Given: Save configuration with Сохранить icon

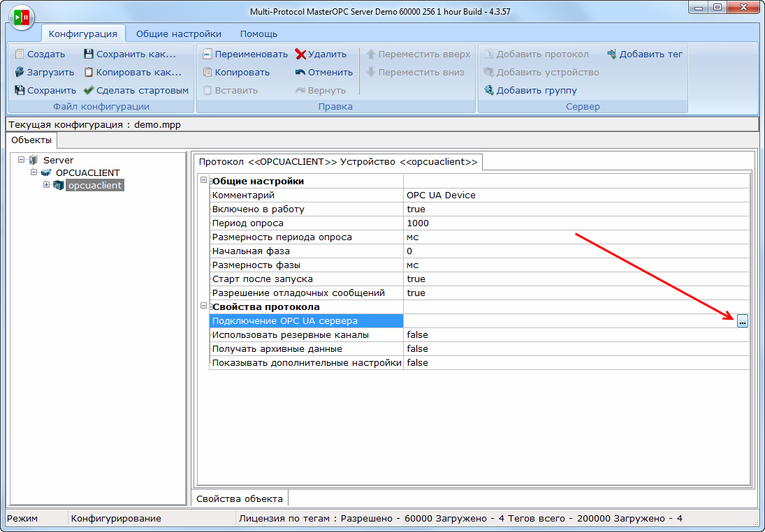Looking at the screenshot, I should [x=20, y=90].
